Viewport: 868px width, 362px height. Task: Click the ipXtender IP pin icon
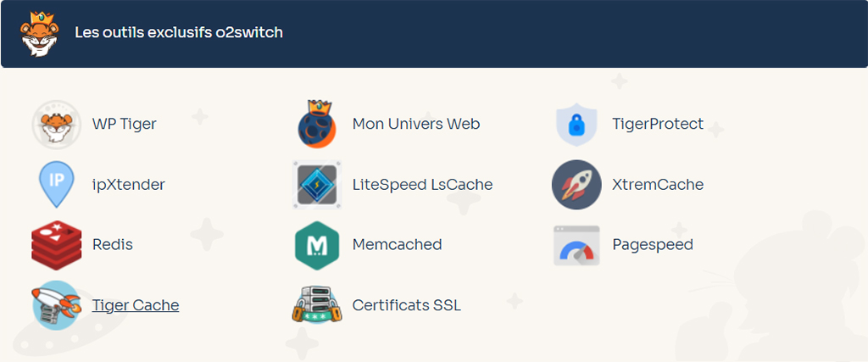point(57,184)
